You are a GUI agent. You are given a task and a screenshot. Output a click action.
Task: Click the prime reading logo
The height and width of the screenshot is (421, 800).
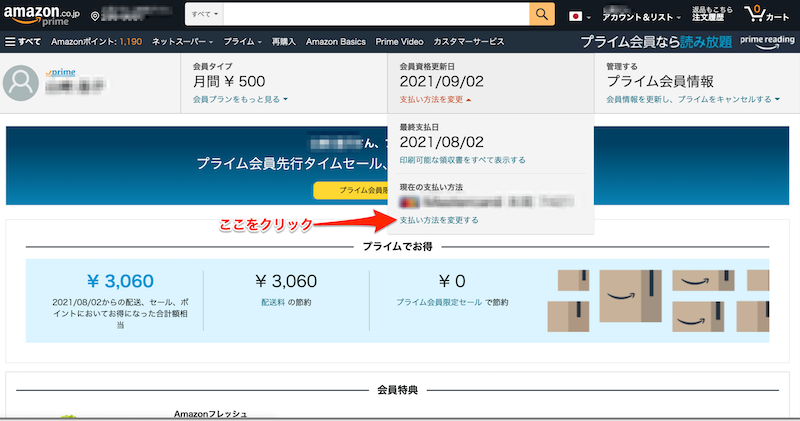click(767, 42)
